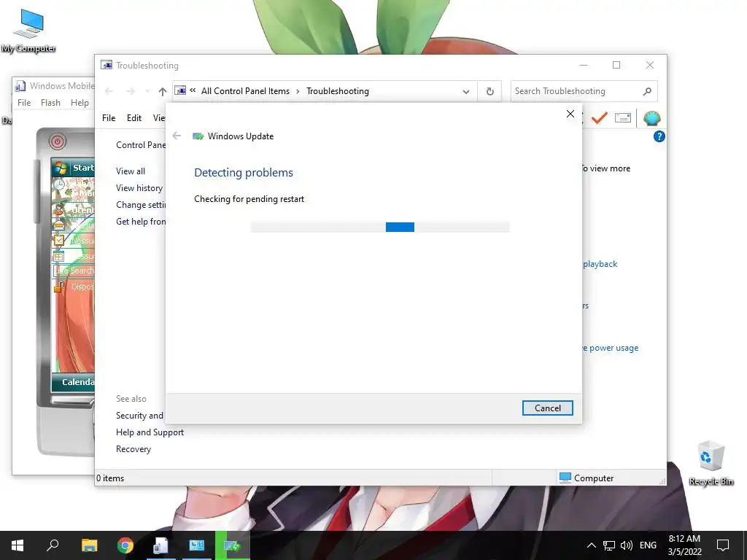Click the Computer status bar entry

pyautogui.click(x=587, y=478)
